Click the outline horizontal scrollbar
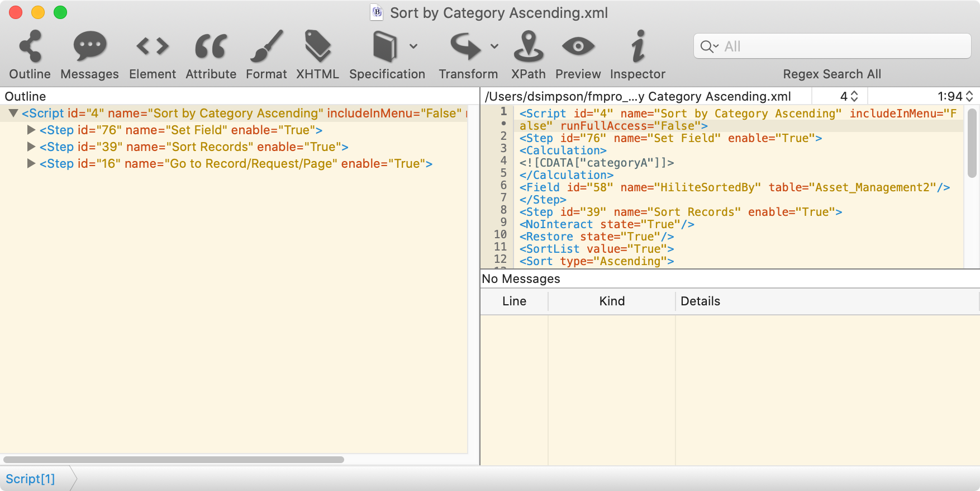980x491 pixels. pyautogui.click(x=173, y=460)
